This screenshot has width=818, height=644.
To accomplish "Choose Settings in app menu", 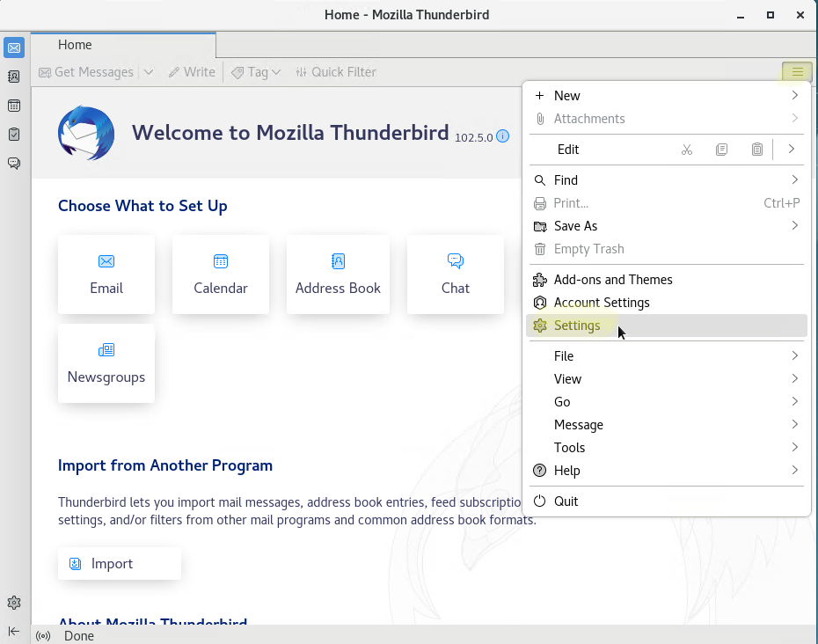I will (667, 326).
